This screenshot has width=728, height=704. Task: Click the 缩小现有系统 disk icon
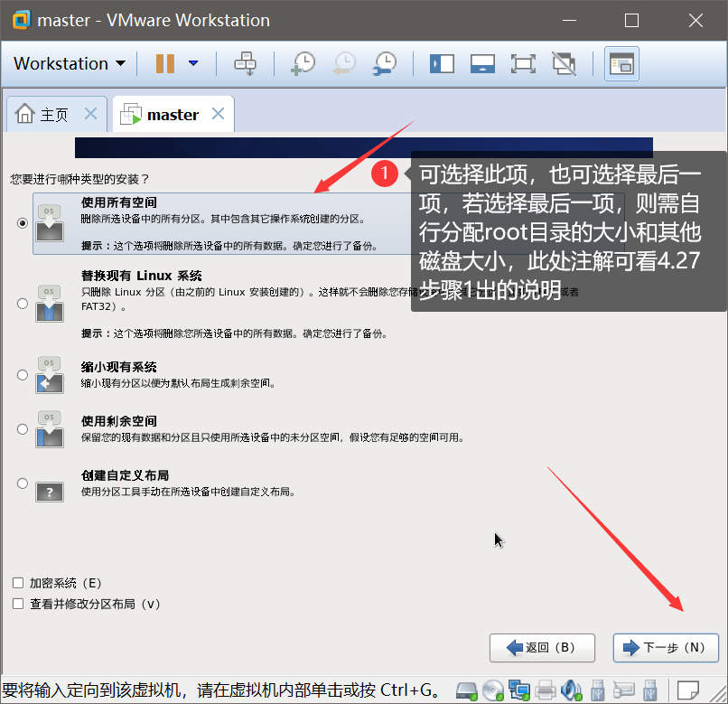[50, 375]
